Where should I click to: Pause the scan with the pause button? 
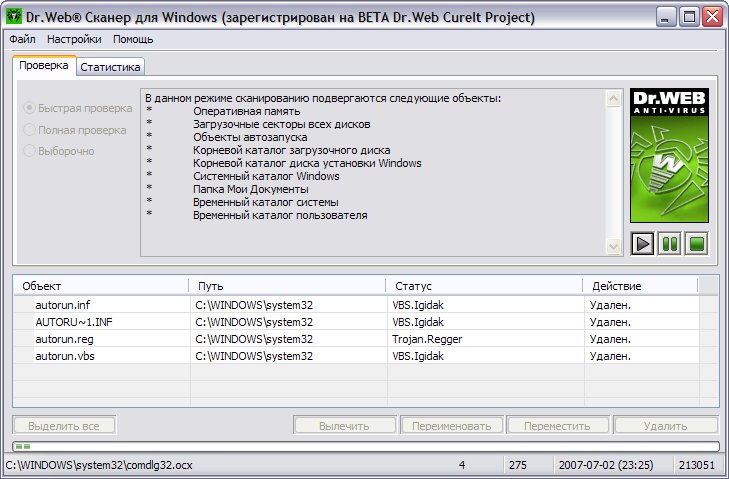[669, 243]
